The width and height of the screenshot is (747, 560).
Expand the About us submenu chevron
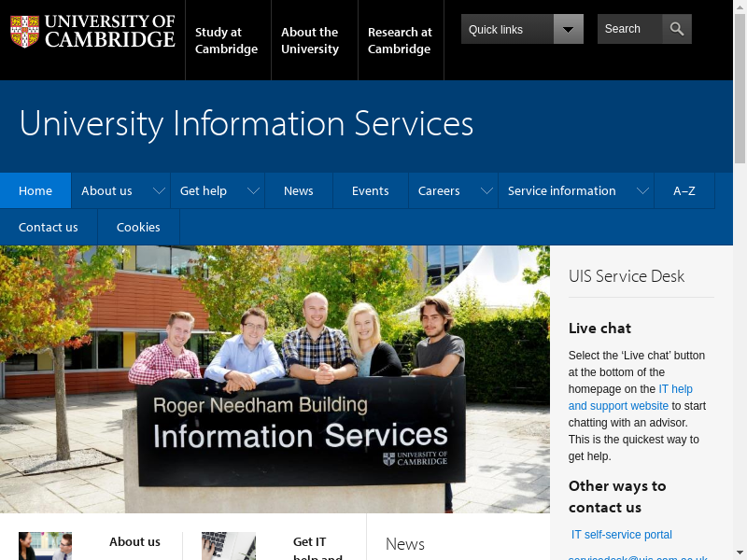click(x=160, y=191)
